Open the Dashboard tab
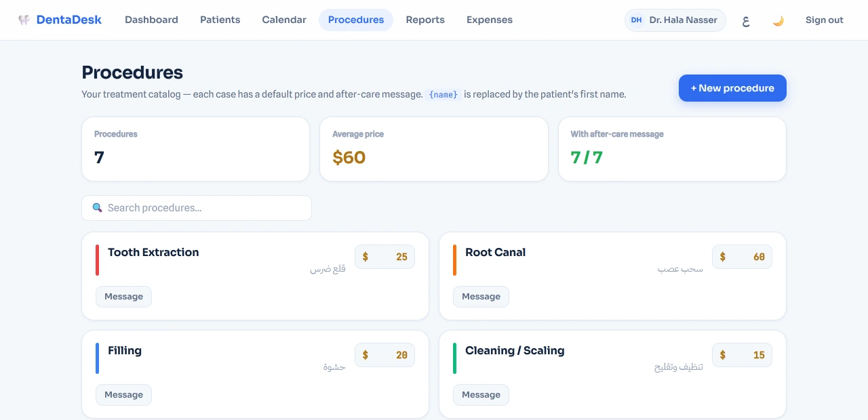The image size is (868, 420). 151,20
